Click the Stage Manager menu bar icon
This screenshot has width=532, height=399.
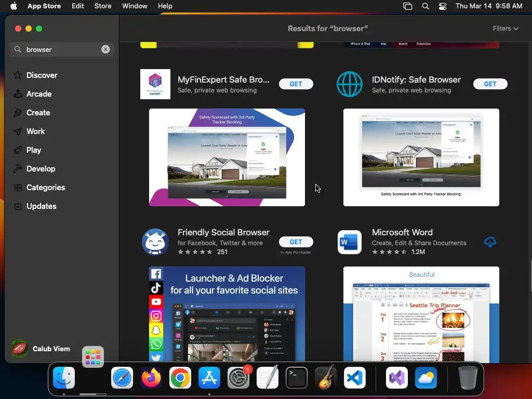(407, 6)
